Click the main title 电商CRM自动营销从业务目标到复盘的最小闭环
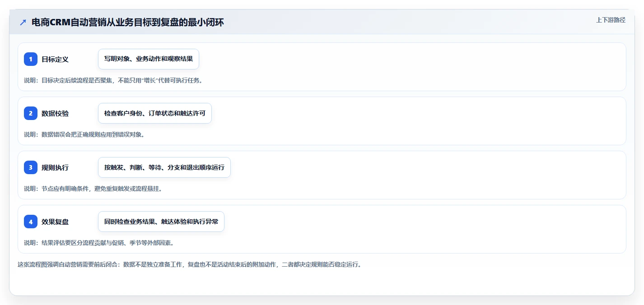Image resolution: width=644 pixels, height=305 pixels. 128,23
